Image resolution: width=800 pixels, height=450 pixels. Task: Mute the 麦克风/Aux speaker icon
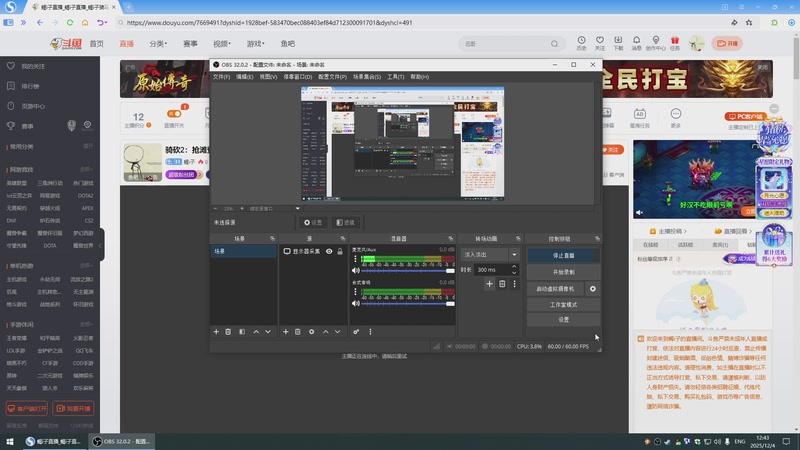click(x=355, y=271)
